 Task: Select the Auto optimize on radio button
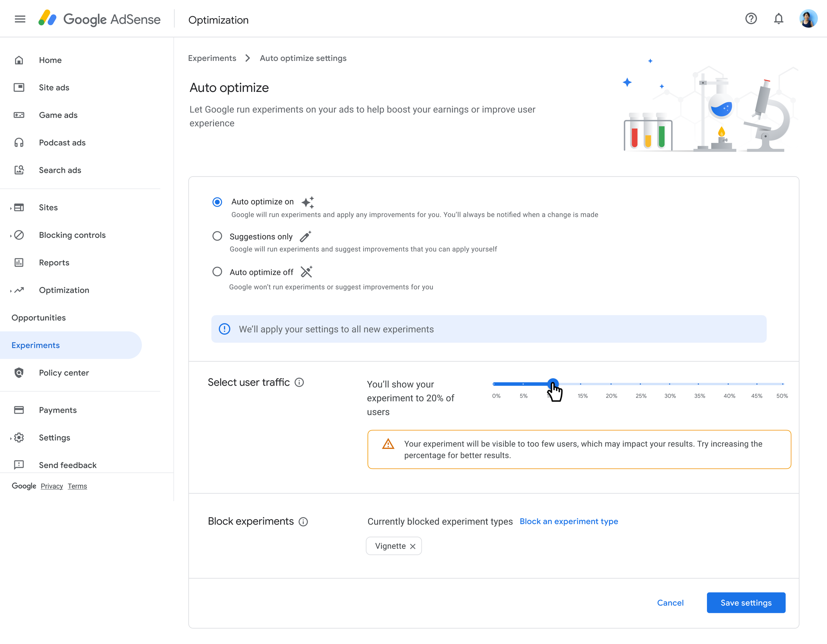(x=217, y=202)
